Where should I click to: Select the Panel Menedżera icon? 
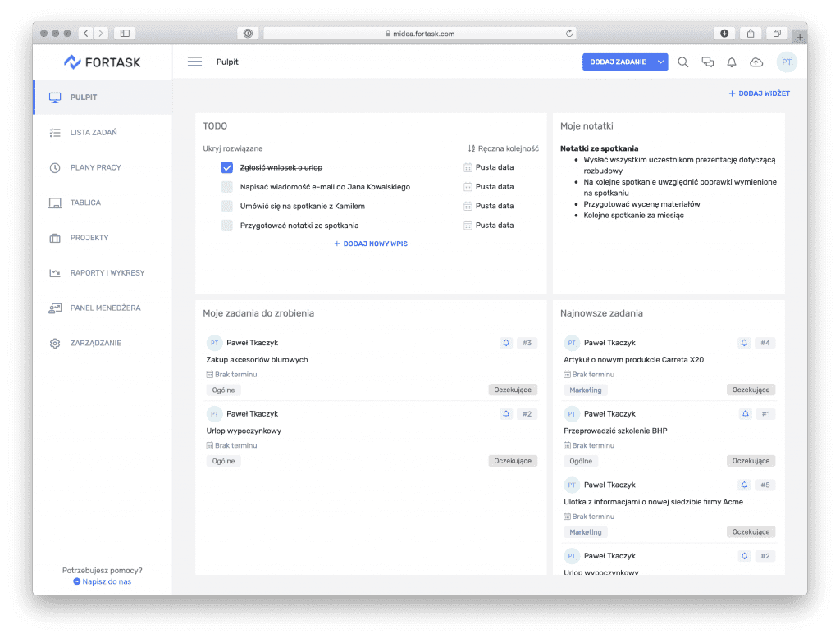[52, 308]
